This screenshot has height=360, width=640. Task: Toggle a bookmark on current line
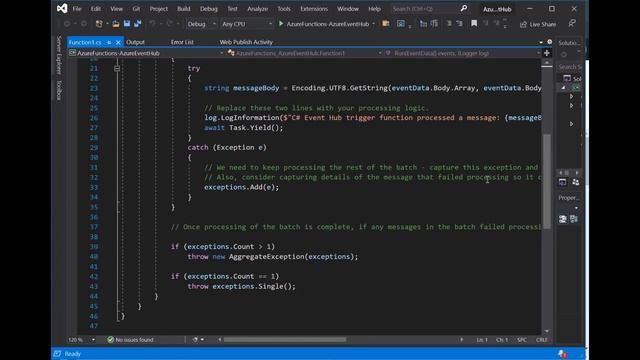[x=474, y=24]
